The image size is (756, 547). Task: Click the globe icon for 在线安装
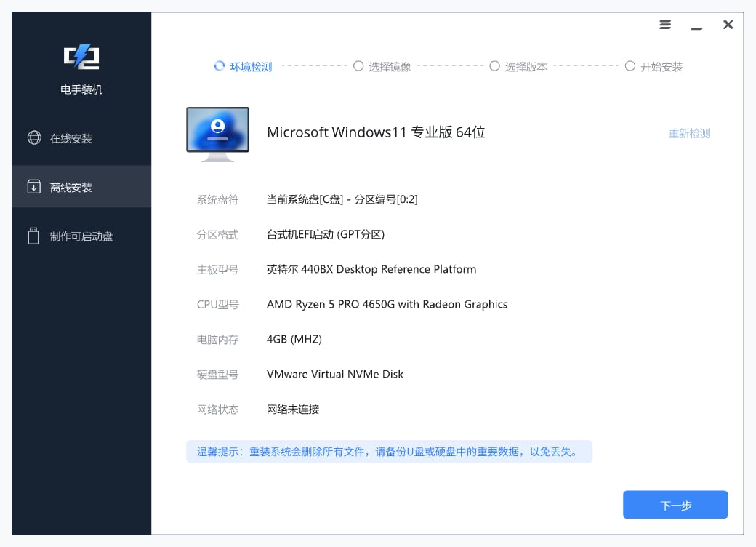click(34, 137)
